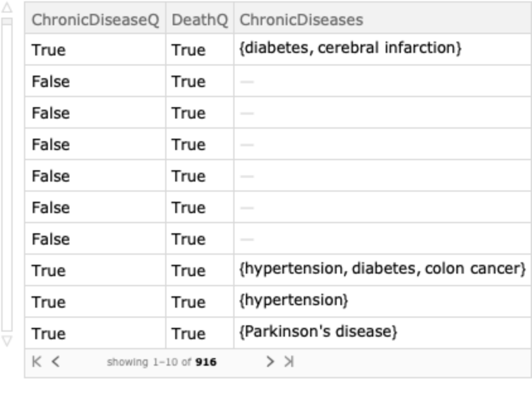Select DeathQ True in the colon cancer row

click(188, 270)
